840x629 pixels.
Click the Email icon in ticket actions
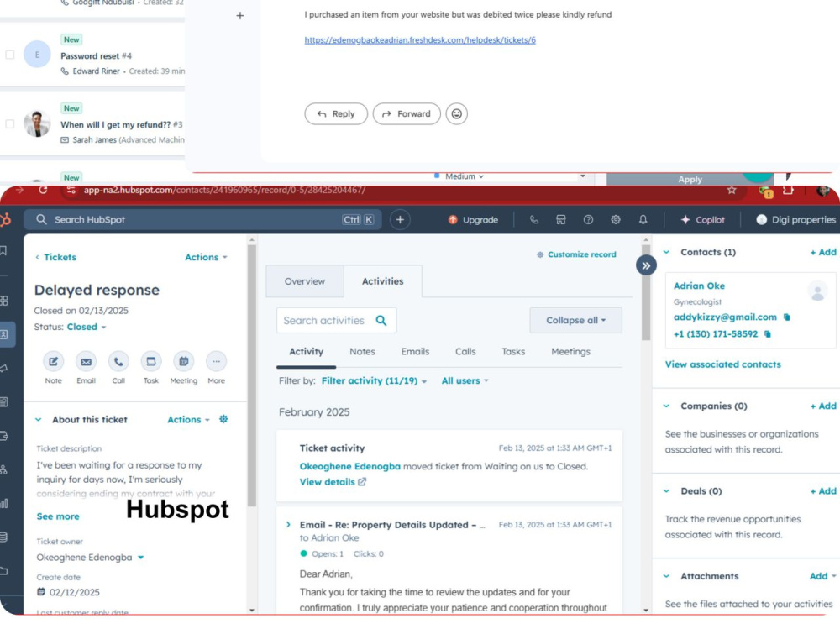coord(86,362)
